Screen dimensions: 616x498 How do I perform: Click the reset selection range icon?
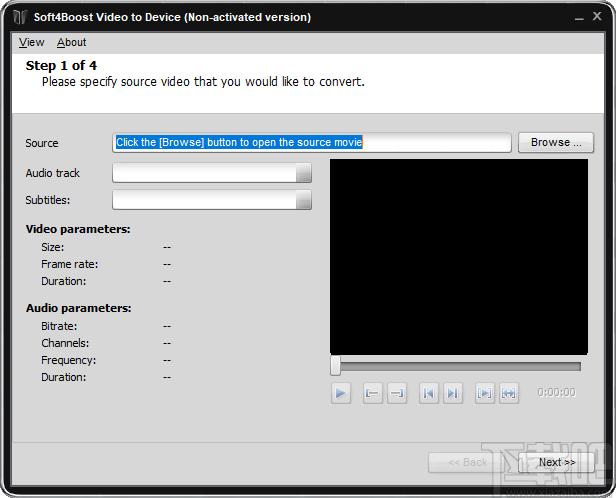point(509,393)
